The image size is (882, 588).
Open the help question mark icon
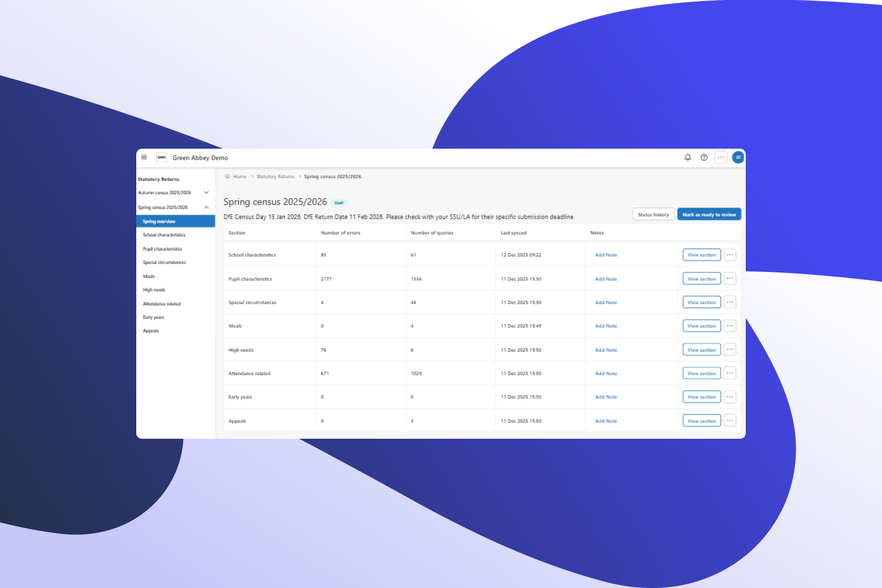click(x=704, y=158)
